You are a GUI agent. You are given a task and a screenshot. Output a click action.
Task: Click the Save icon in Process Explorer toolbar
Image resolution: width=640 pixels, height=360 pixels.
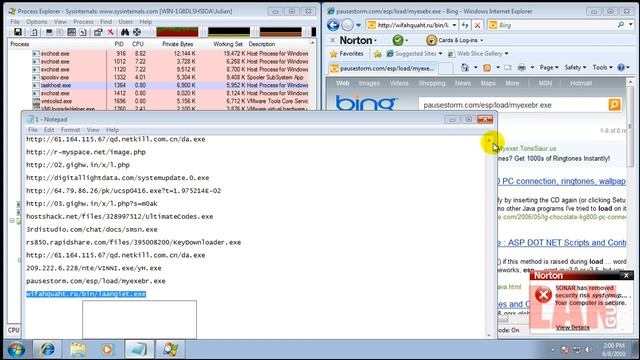(x=18, y=32)
